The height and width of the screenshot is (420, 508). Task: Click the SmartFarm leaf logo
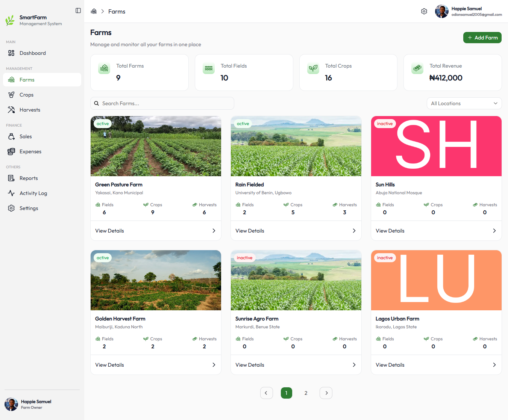(x=10, y=20)
